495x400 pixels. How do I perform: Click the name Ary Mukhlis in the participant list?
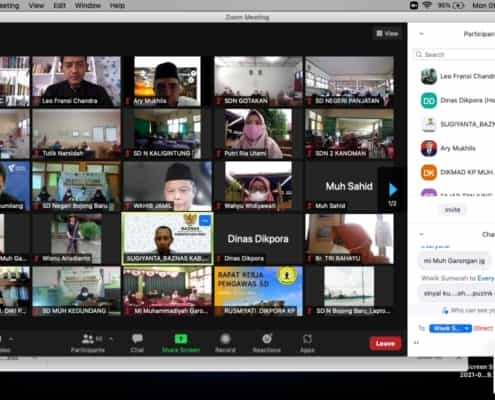coord(458,148)
